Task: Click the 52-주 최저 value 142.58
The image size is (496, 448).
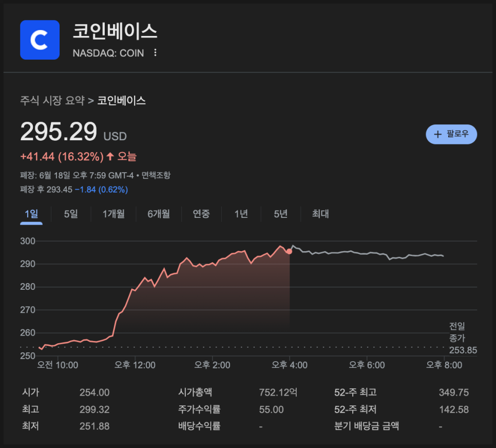Action: (x=453, y=409)
